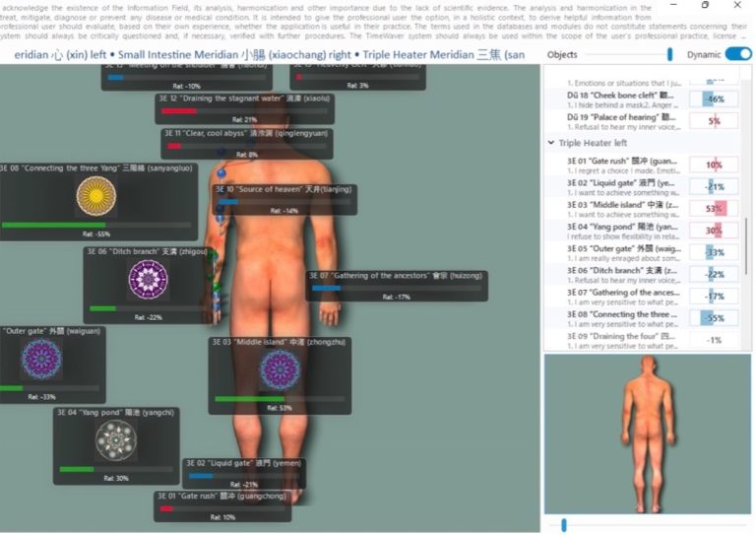This screenshot has height=535, width=756.
Task: Select the Dū 18 Cheek bone cleft row
Action: (x=642, y=100)
